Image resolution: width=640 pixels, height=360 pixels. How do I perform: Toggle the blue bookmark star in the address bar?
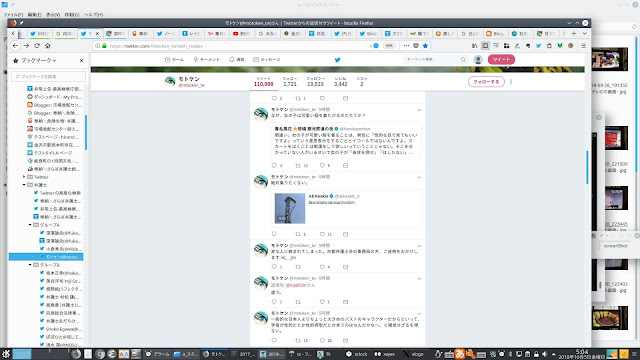(x=425, y=46)
